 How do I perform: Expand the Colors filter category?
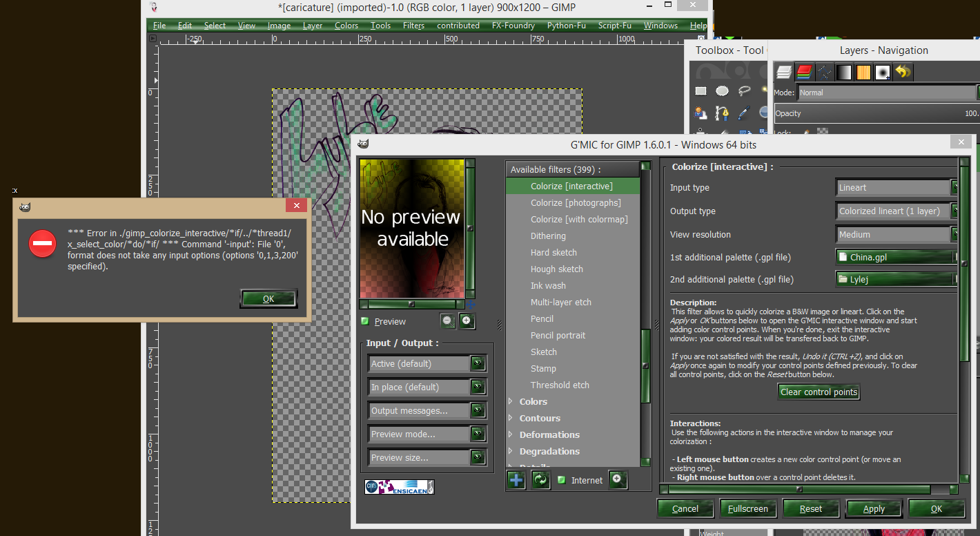point(511,401)
